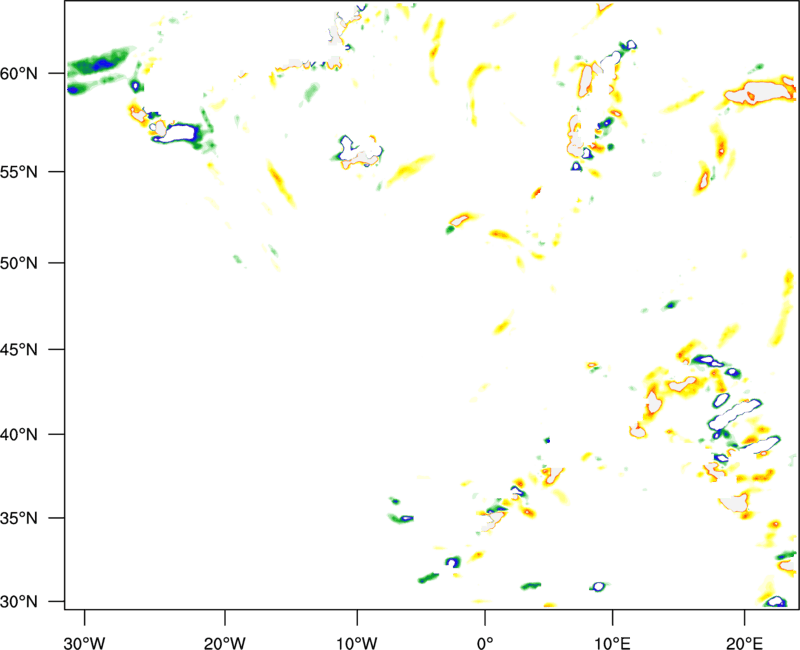Click the 10°W longitude label
Image resolution: width=800 pixels, height=650 pixels.
point(357,643)
